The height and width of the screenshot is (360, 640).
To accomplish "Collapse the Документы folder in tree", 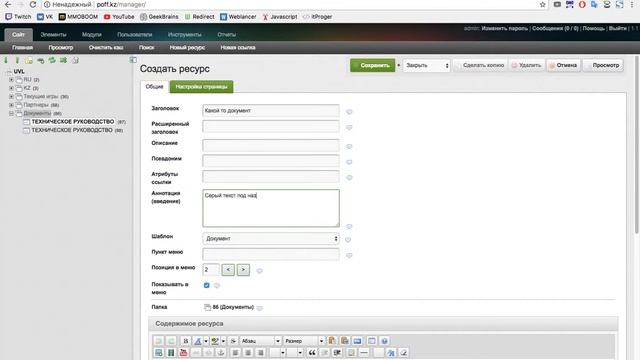I will coord(11,113).
